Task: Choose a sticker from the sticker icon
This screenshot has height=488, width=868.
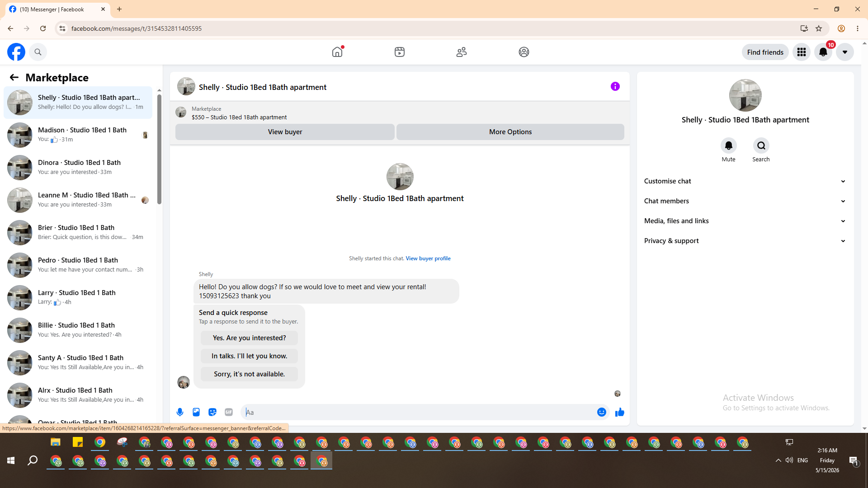Action: [x=212, y=412]
